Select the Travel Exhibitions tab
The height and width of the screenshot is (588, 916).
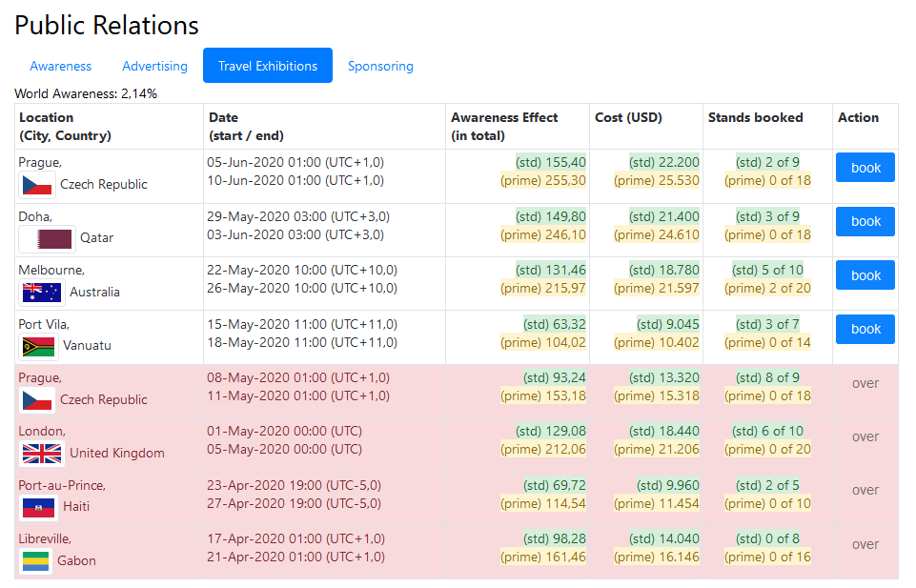pos(268,66)
